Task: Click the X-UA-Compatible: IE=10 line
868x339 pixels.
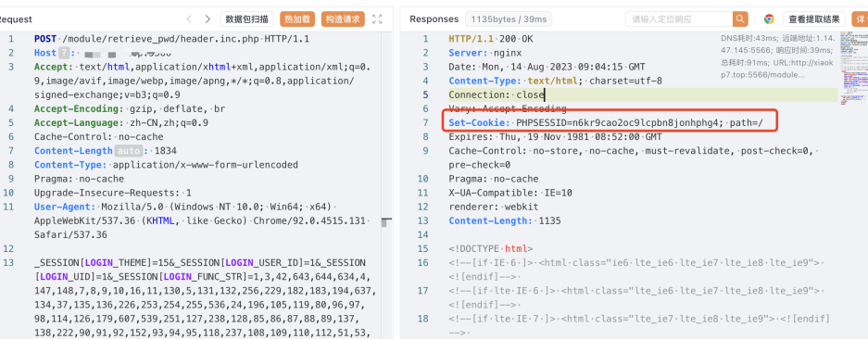Action: coord(510,193)
